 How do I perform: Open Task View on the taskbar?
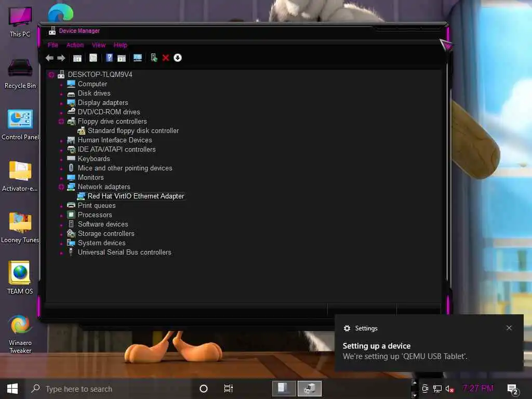(x=229, y=389)
